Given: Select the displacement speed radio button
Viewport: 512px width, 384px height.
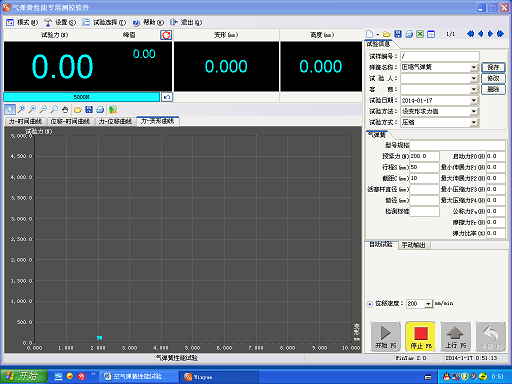Looking at the screenshot, I should pos(369,304).
